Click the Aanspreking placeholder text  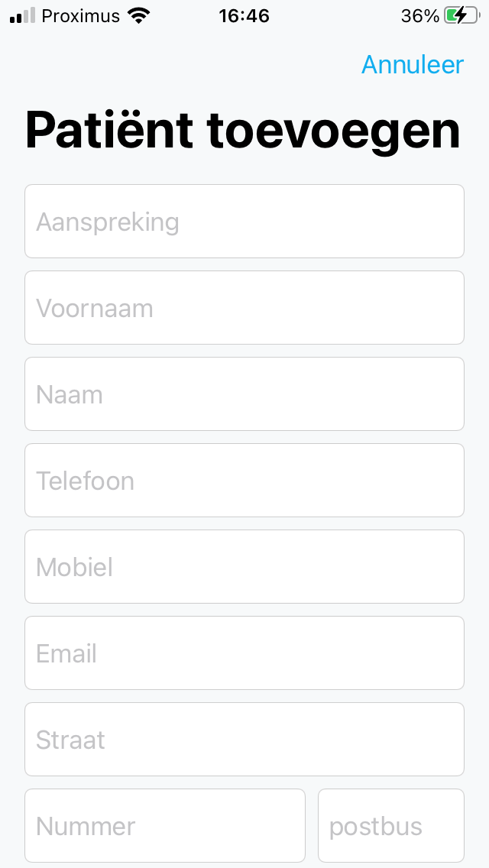point(108,222)
